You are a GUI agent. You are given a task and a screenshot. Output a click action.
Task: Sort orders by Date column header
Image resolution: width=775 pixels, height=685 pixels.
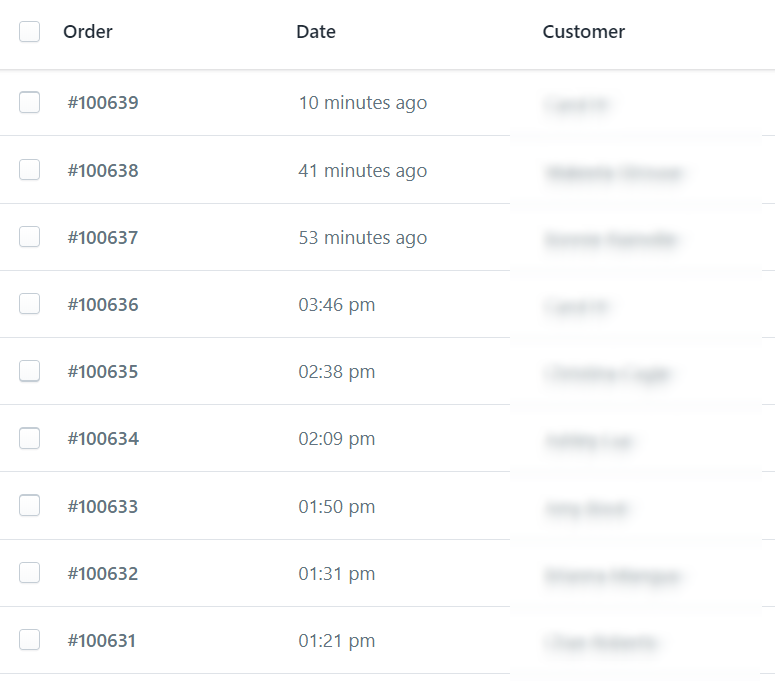(x=316, y=32)
